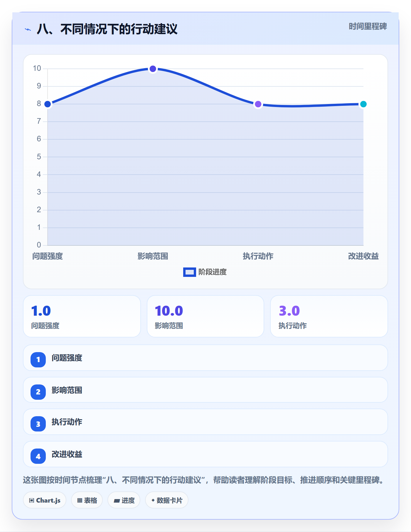
Task: Open the Chart.js tag
Action: [45, 500]
